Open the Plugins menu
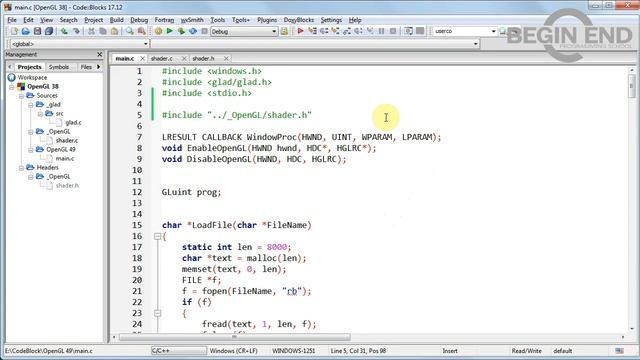640x360 pixels. point(267,20)
